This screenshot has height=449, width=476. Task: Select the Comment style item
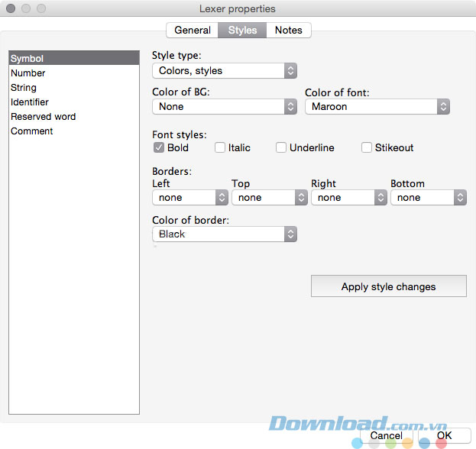(32, 131)
